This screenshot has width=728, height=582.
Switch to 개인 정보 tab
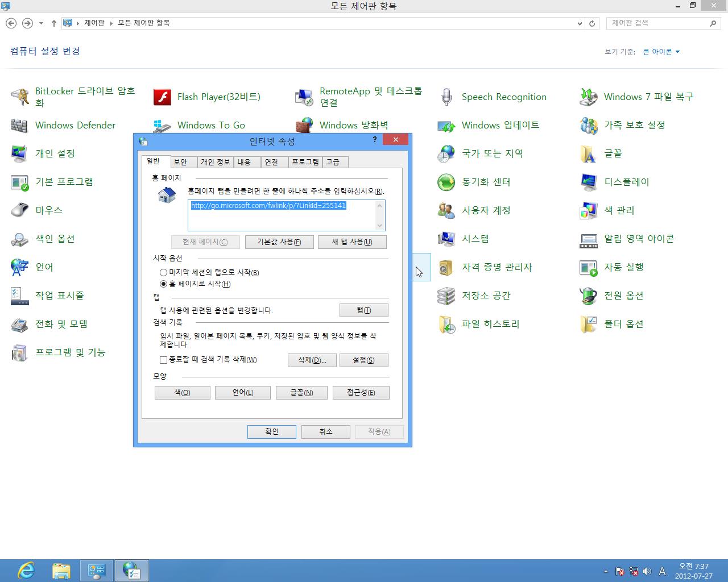[x=215, y=162]
